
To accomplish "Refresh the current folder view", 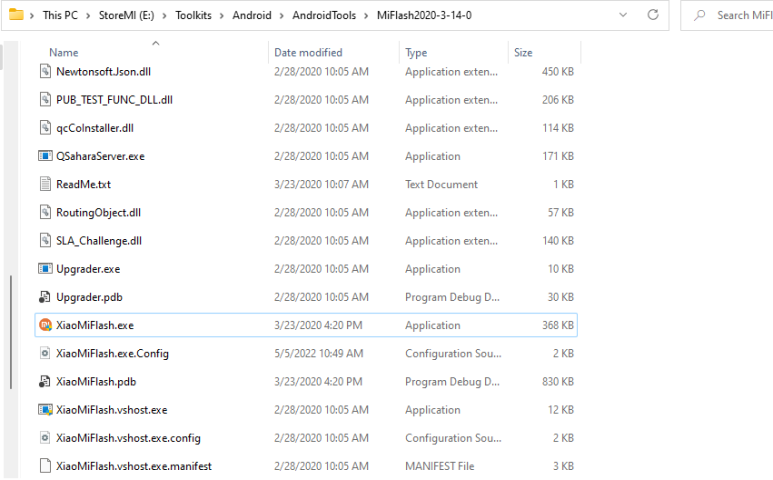I will click(653, 15).
